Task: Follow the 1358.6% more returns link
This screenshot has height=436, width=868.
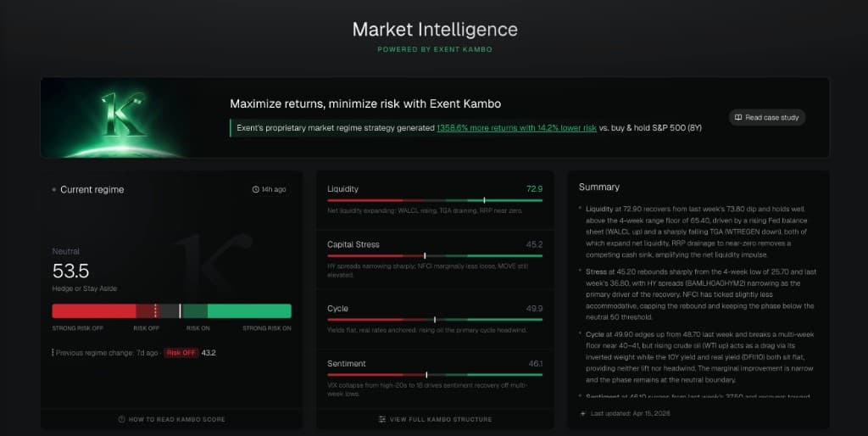Action: pos(516,128)
